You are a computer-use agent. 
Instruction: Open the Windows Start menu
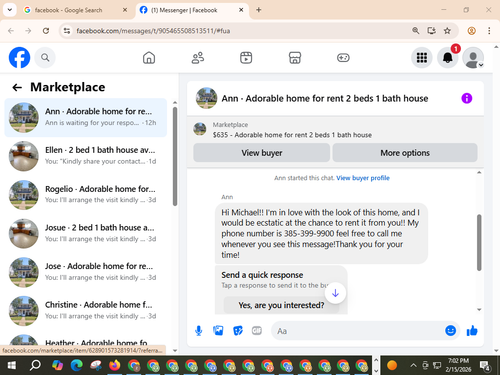pyautogui.click(x=12, y=366)
